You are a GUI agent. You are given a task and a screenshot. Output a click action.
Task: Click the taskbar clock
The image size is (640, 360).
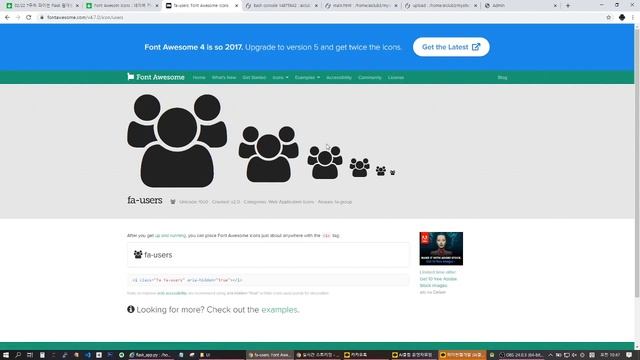[x=610, y=355]
